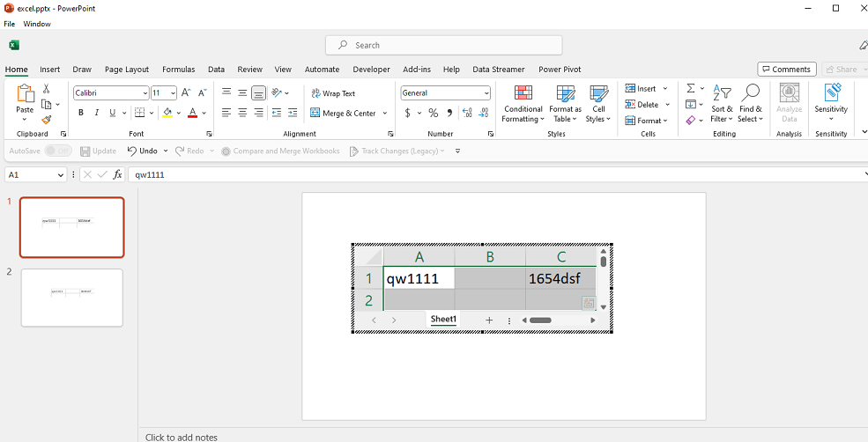Apply the yellow fill color
Viewport: 868px width, 442px height.
coord(167,113)
